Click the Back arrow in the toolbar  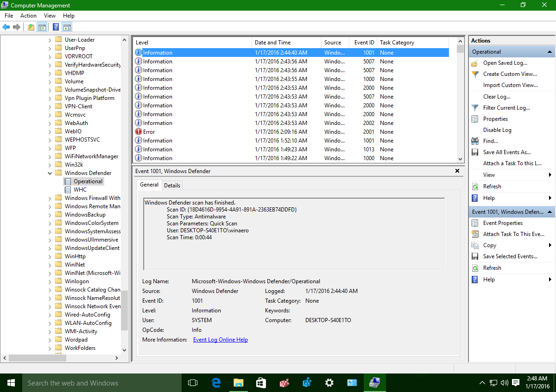pos(6,27)
